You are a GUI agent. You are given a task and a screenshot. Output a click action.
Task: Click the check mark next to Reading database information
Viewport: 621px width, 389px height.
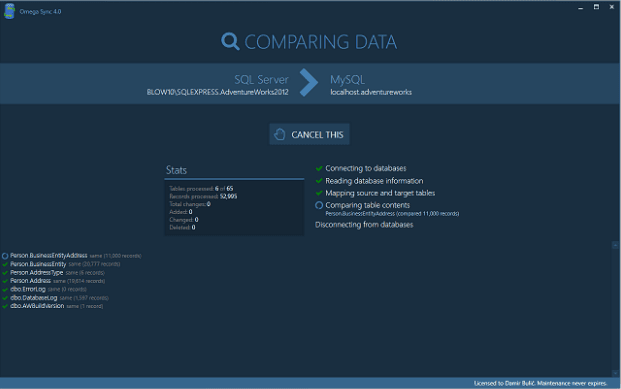tap(319, 181)
